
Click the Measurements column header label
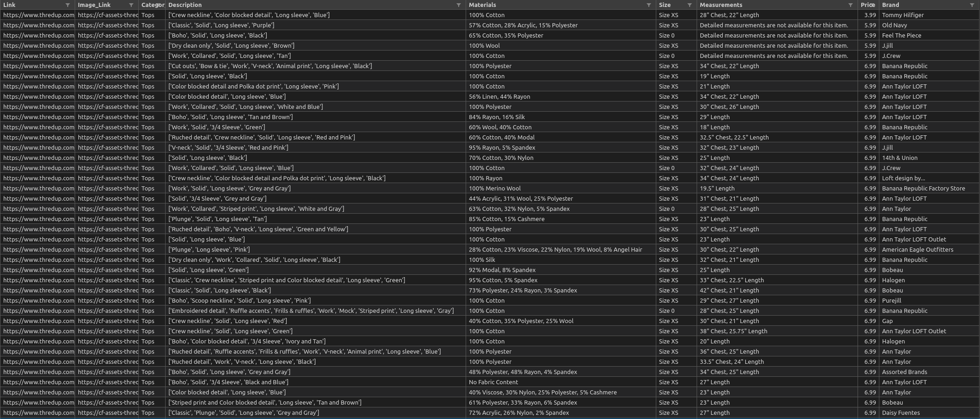coord(721,5)
